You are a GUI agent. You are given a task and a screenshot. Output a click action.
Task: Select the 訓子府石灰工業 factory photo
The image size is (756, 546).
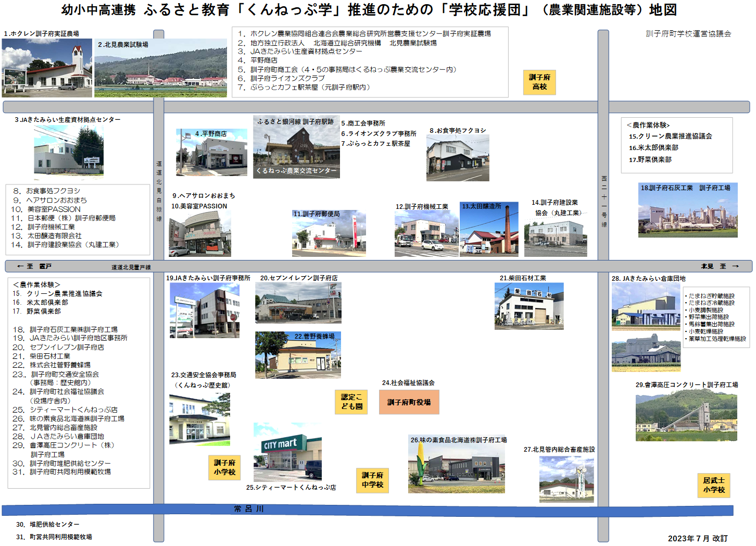click(x=688, y=210)
